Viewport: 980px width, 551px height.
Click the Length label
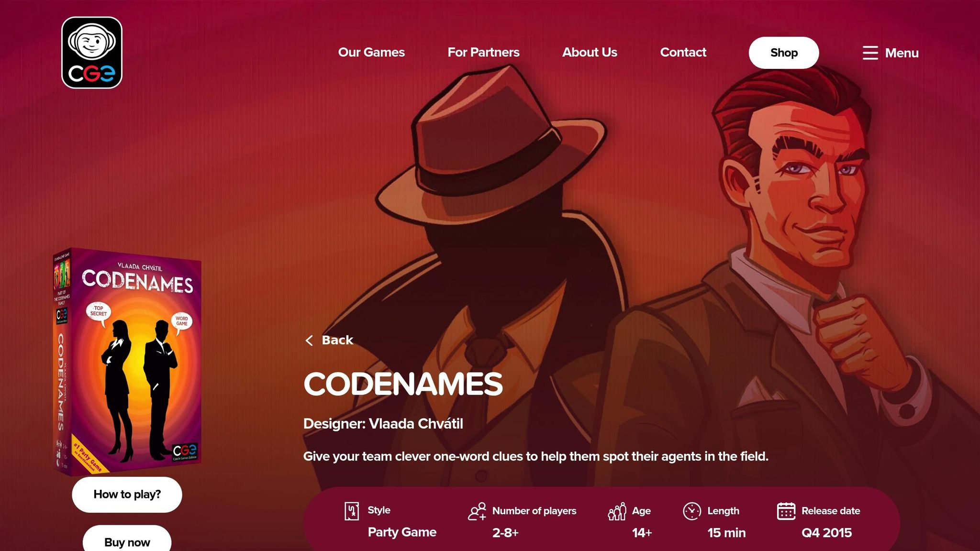(x=723, y=511)
